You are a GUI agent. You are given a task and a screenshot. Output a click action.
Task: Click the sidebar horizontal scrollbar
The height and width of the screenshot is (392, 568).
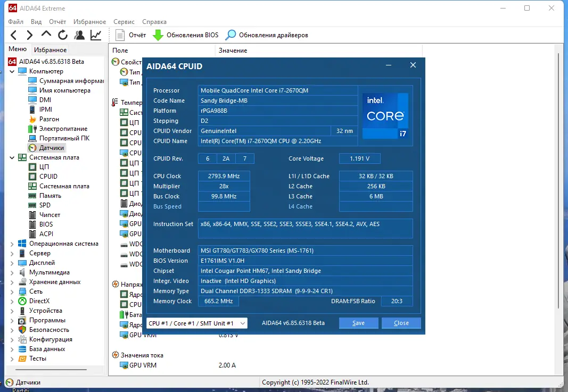pos(51,370)
